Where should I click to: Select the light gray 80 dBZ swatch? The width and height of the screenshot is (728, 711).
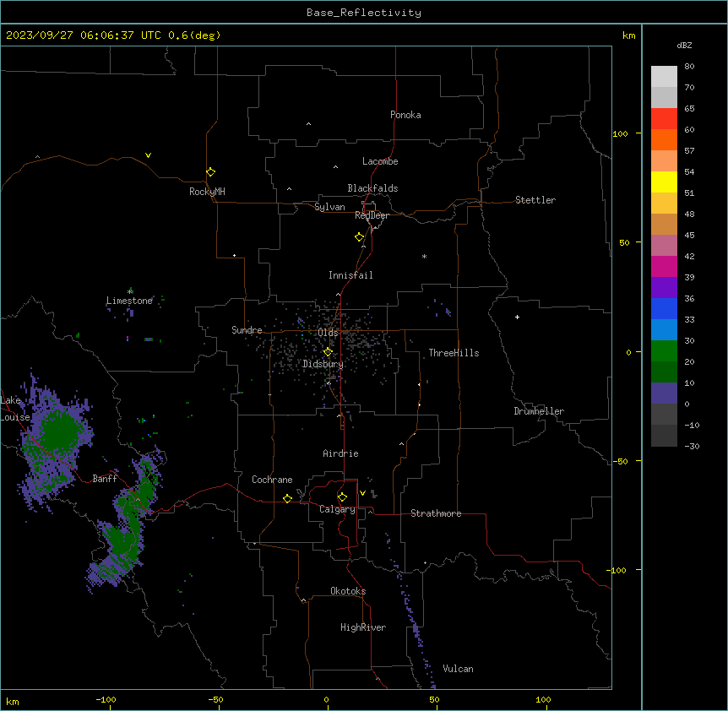664,77
